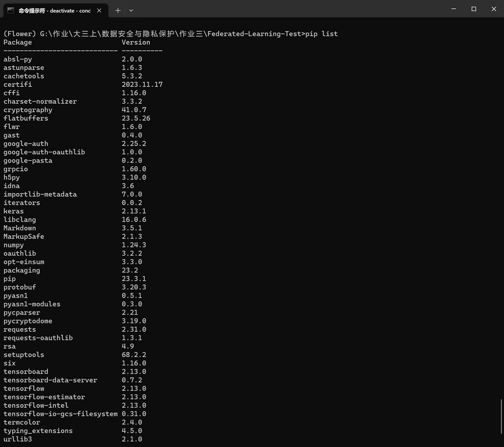The width and height of the screenshot is (504, 447).
Task: Minimize the terminal window
Action: pos(454,9)
